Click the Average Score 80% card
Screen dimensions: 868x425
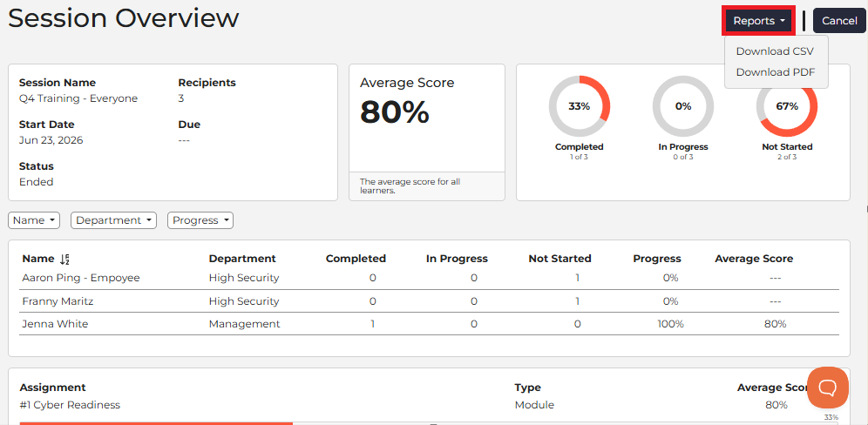[x=427, y=132]
